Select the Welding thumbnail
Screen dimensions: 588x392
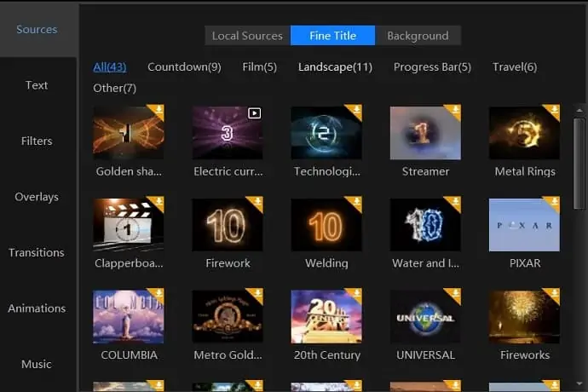tap(326, 225)
